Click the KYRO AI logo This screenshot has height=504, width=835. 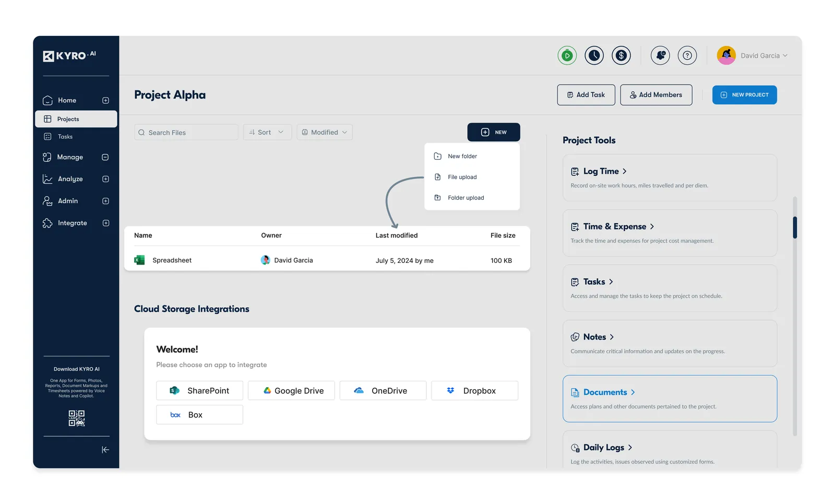69,55
